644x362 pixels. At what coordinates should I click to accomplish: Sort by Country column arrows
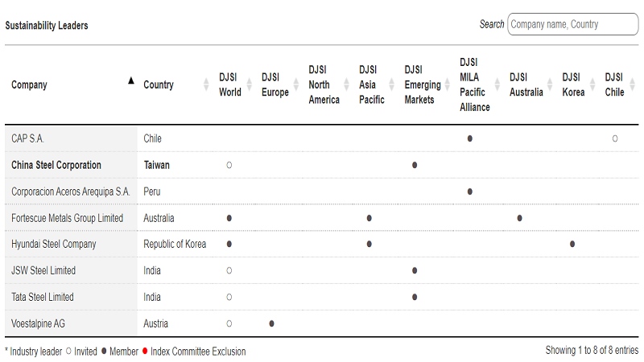coord(207,84)
